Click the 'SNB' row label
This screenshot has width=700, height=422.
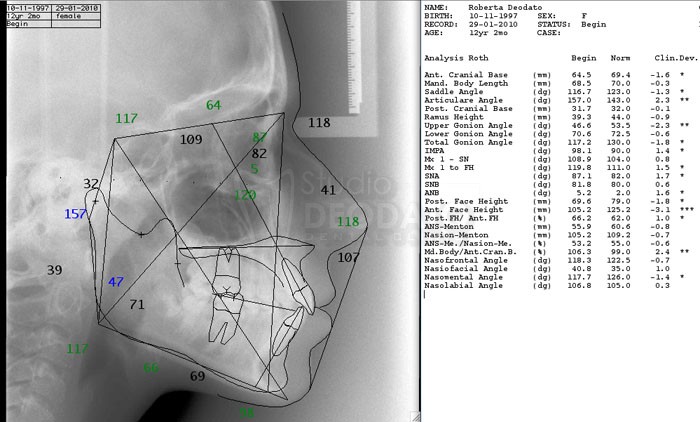[x=431, y=184]
